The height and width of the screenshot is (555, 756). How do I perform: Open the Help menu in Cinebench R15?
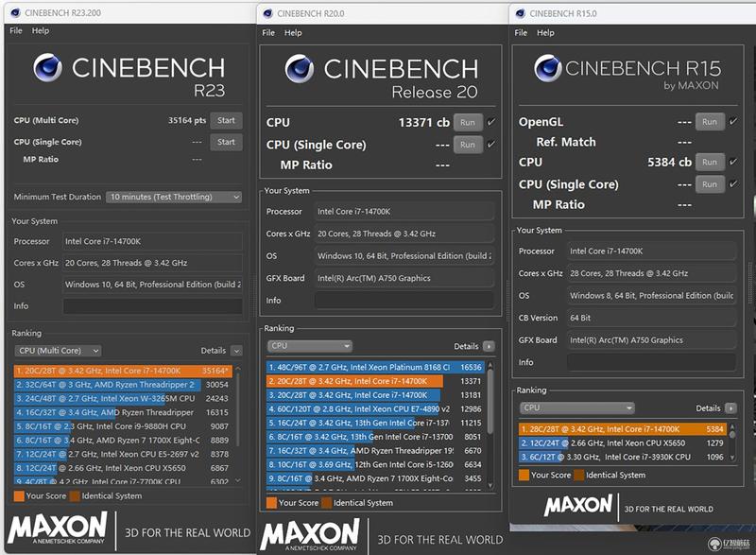pyautogui.click(x=545, y=33)
